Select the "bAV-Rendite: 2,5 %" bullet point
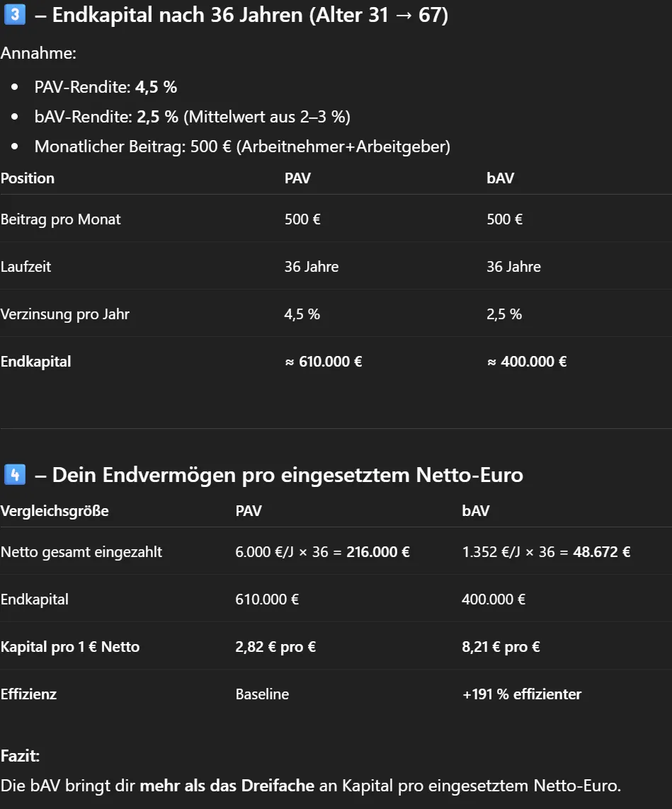This screenshot has height=809, width=672. pos(192,117)
